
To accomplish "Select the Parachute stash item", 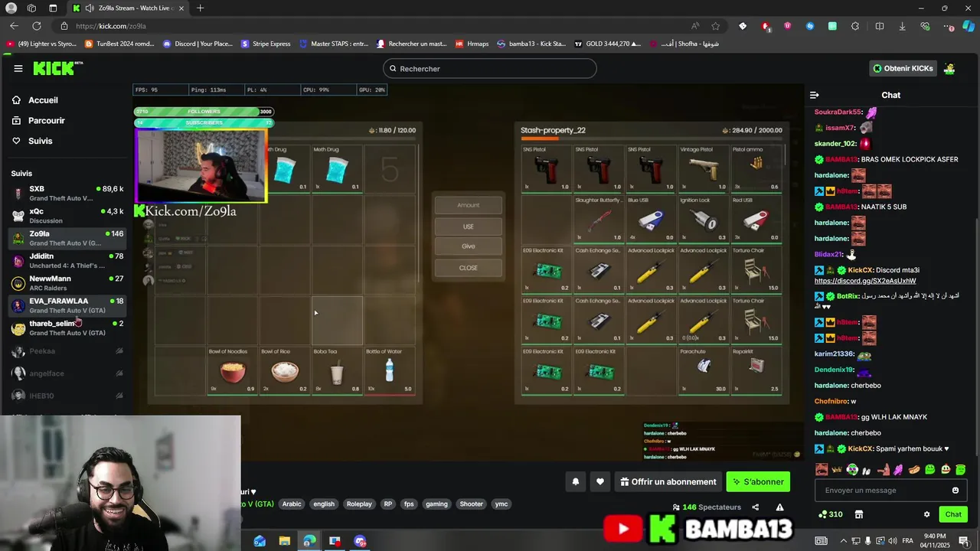I will click(704, 370).
